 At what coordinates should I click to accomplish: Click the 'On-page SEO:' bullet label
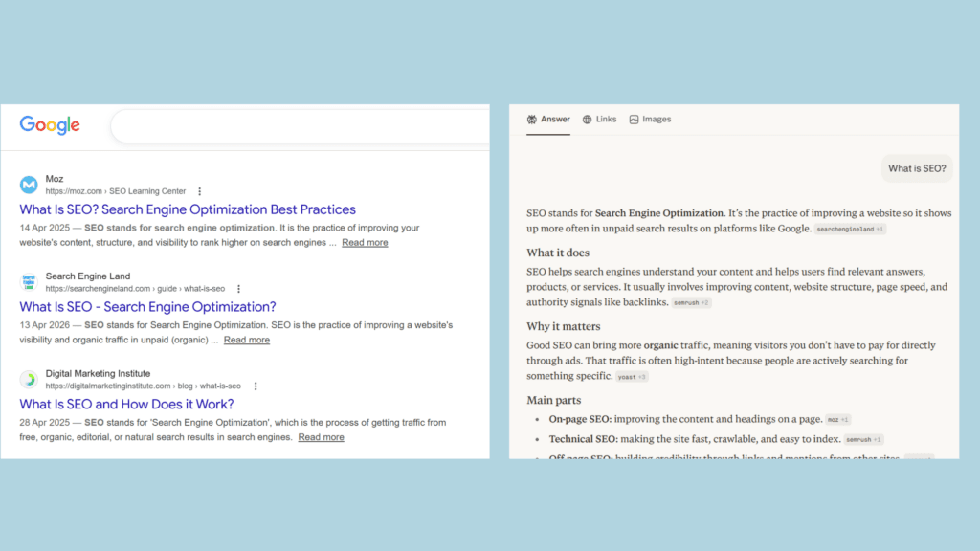coord(580,419)
